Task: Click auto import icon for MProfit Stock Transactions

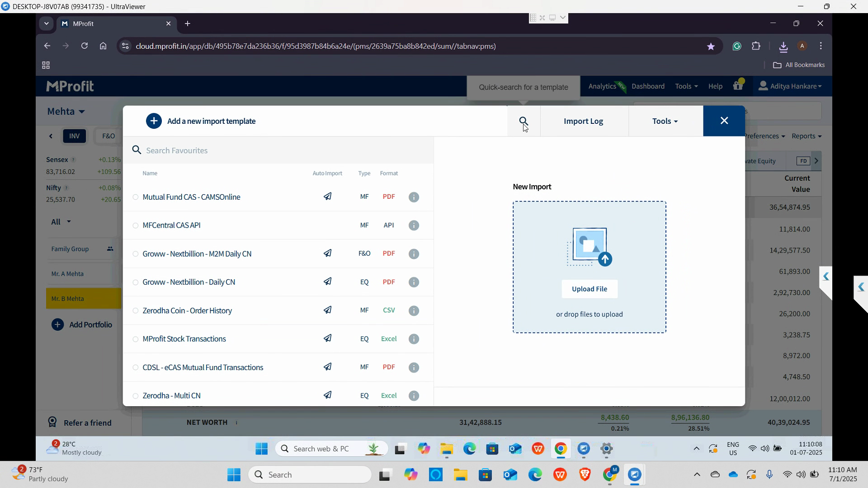Action: coord(328,338)
